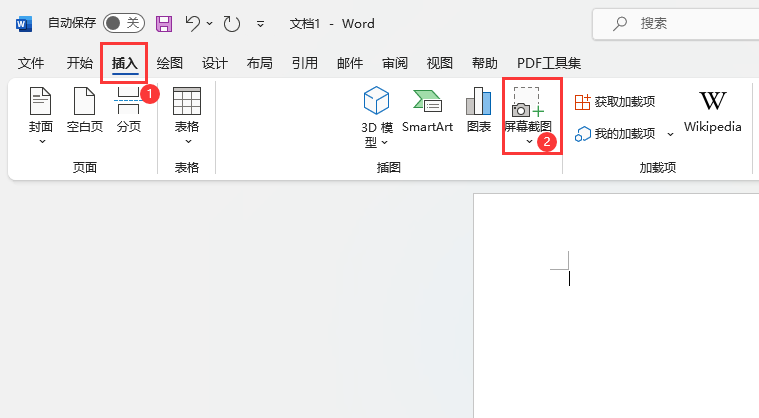This screenshot has height=418, width=759.
Task: Open 我的加载项 add-ins icon
Action: [x=583, y=134]
